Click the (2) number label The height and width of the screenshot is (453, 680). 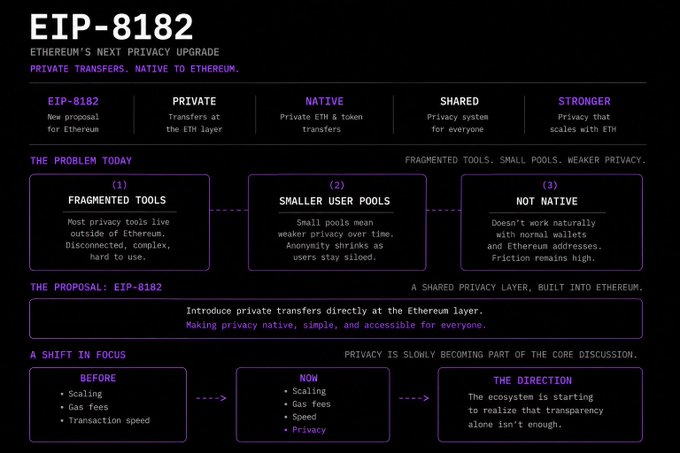[x=337, y=186]
